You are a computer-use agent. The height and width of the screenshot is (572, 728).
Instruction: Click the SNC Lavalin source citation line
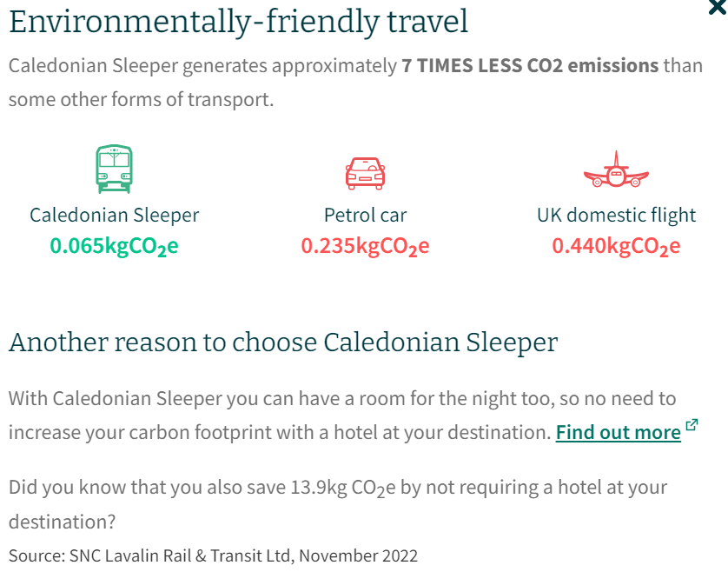[213, 555]
